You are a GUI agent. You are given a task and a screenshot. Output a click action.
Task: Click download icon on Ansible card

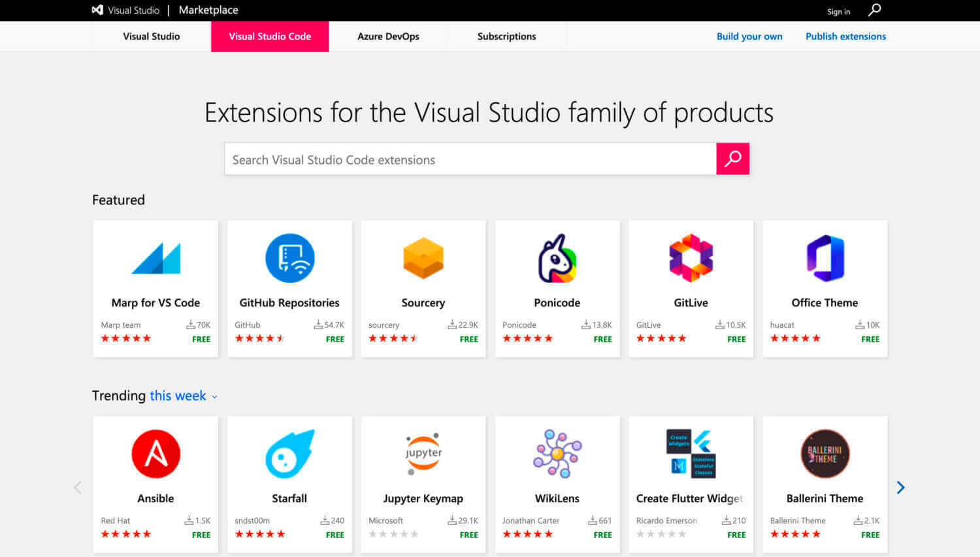click(189, 520)
